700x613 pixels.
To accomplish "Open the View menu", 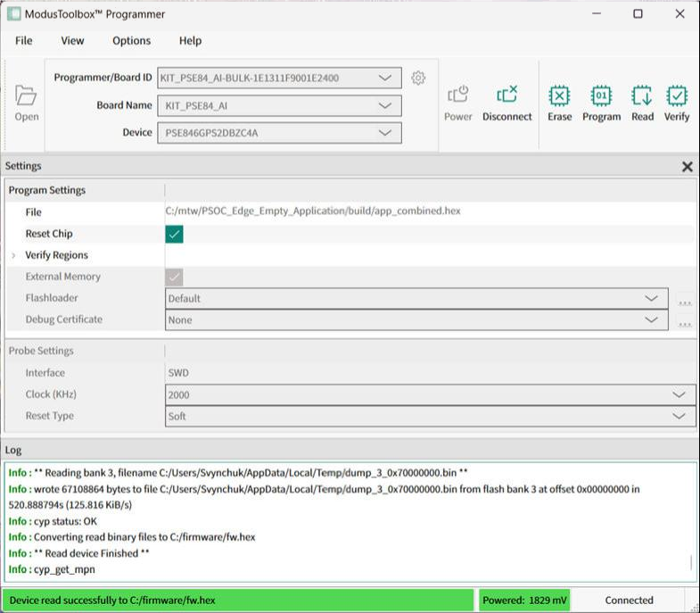I will (72, 41).
